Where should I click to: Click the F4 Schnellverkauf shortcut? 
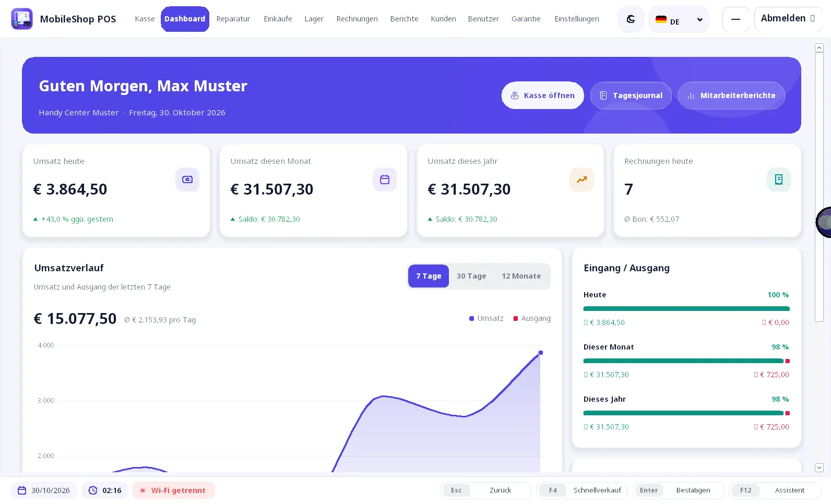(582, 490)
